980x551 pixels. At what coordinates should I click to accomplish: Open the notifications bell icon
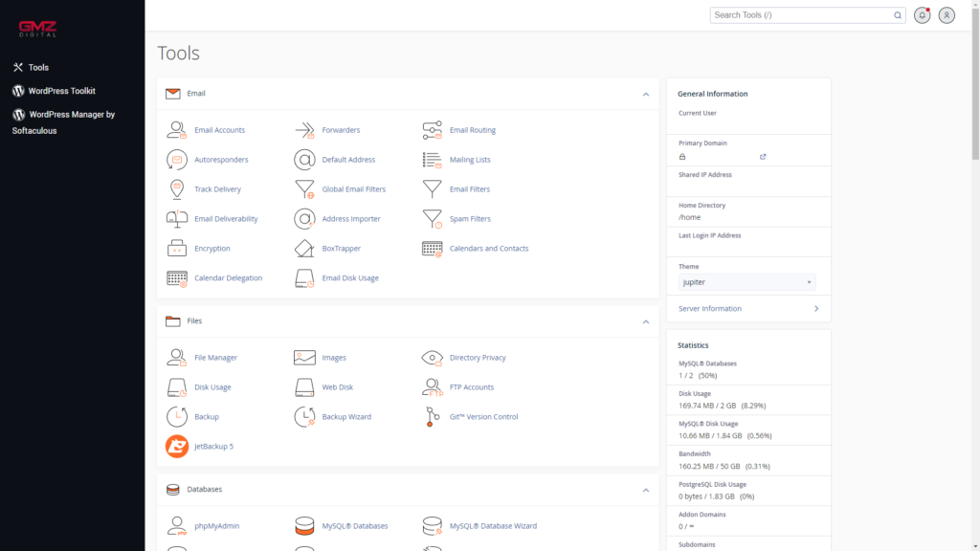pyautogui.click(x=923, y=15)
